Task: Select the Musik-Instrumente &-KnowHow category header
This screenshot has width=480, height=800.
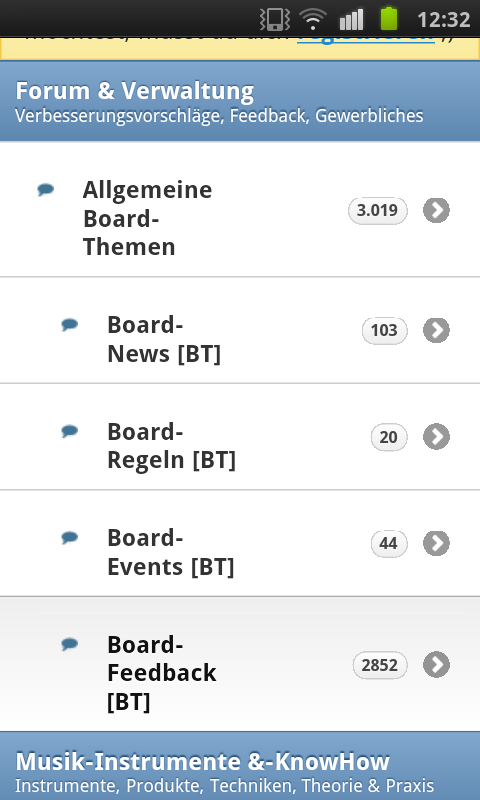Action: click(240, 766)
